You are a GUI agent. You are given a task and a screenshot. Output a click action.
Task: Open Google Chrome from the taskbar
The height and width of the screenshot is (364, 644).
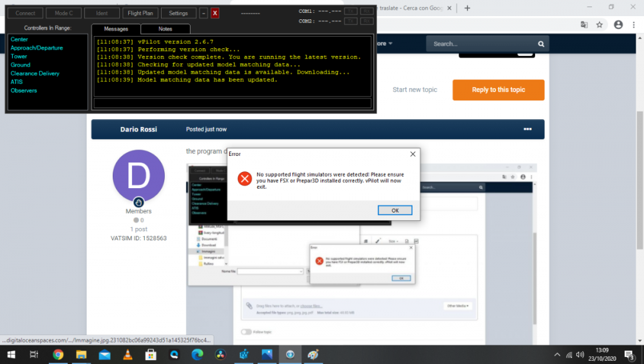(x=58, y=354)
